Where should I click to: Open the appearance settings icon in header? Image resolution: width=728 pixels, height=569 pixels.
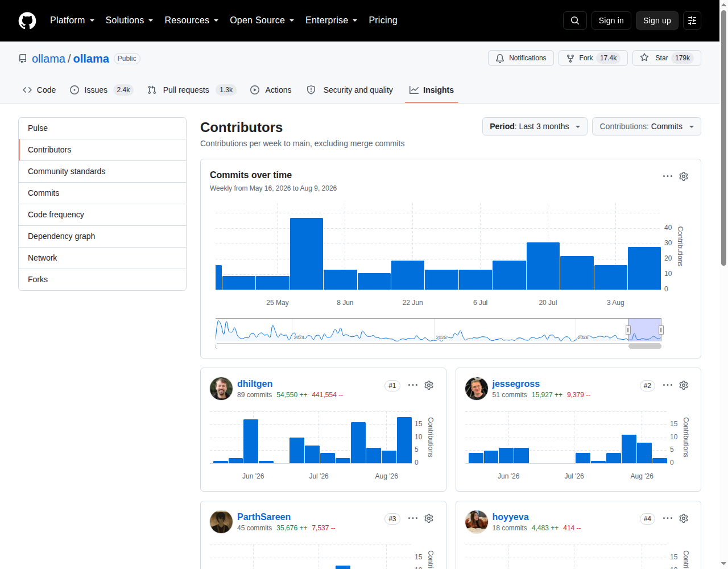point(692,20)
